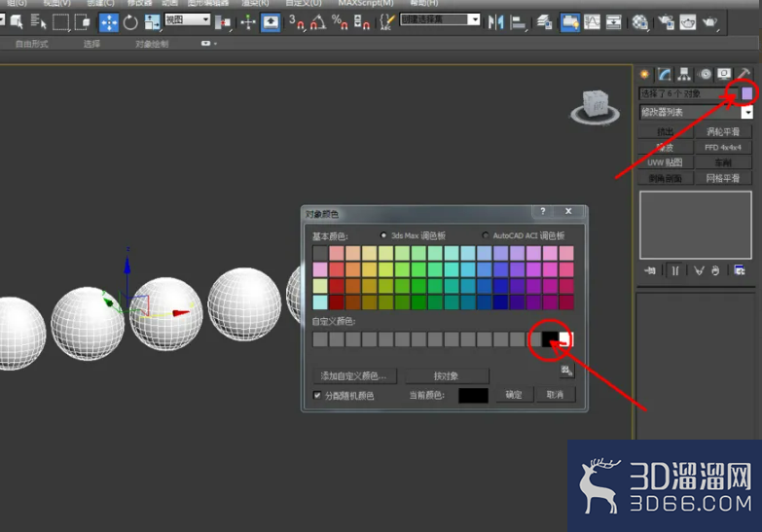
Task: Toggle Keyboard Shortcut Override icon
Action: click(271, 22)
